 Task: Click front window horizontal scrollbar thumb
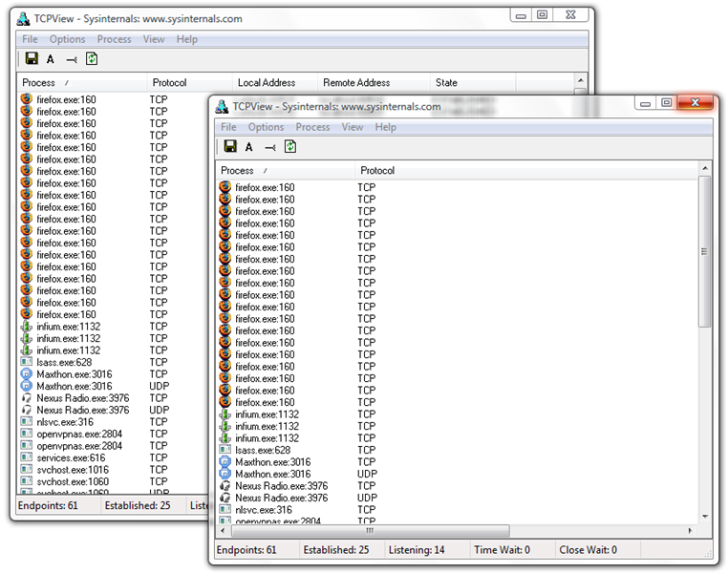370,530
